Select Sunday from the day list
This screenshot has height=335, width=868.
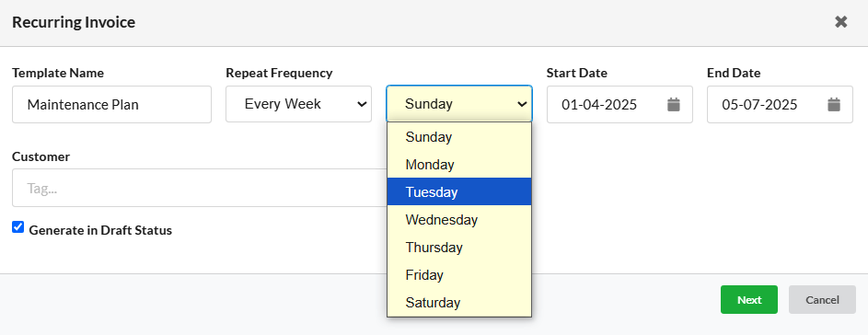pos(459,137)
